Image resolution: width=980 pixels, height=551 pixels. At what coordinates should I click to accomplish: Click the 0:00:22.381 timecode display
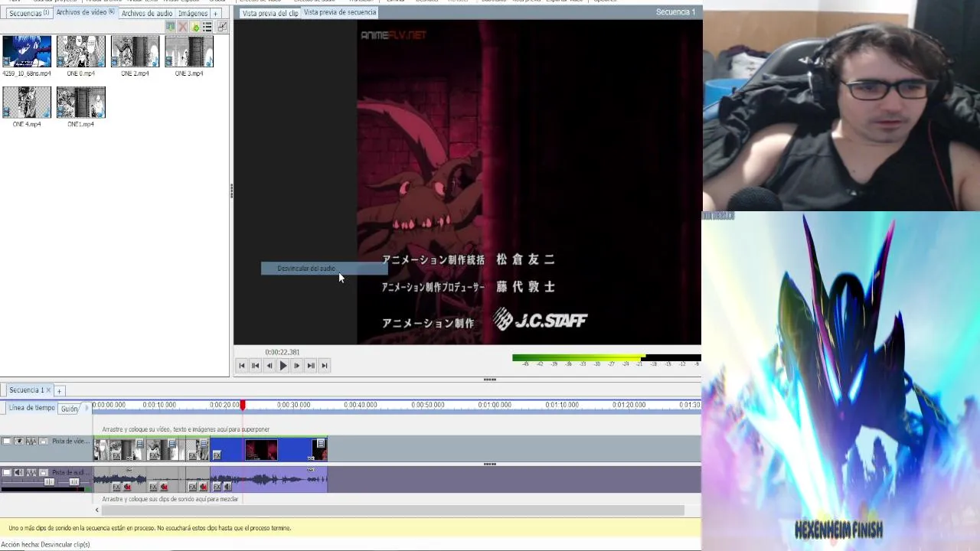[283, 352]
